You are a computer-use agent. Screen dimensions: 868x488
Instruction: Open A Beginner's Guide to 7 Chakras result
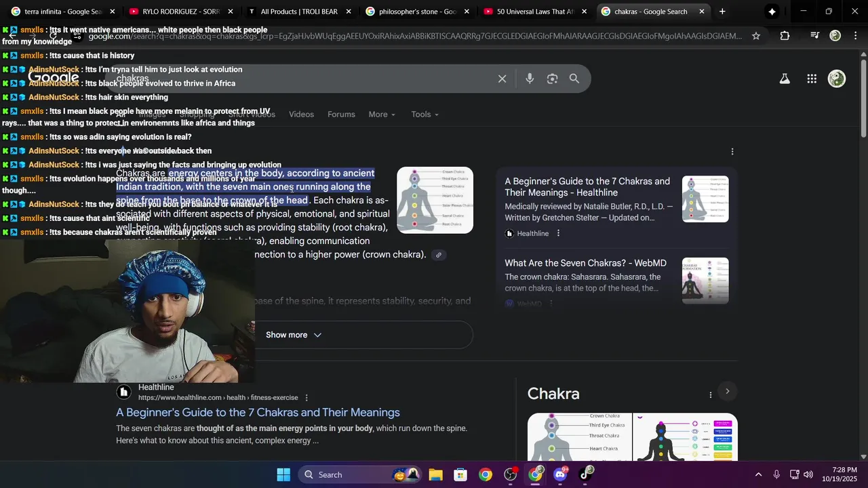pyautogui.click(x=258, y=412)
